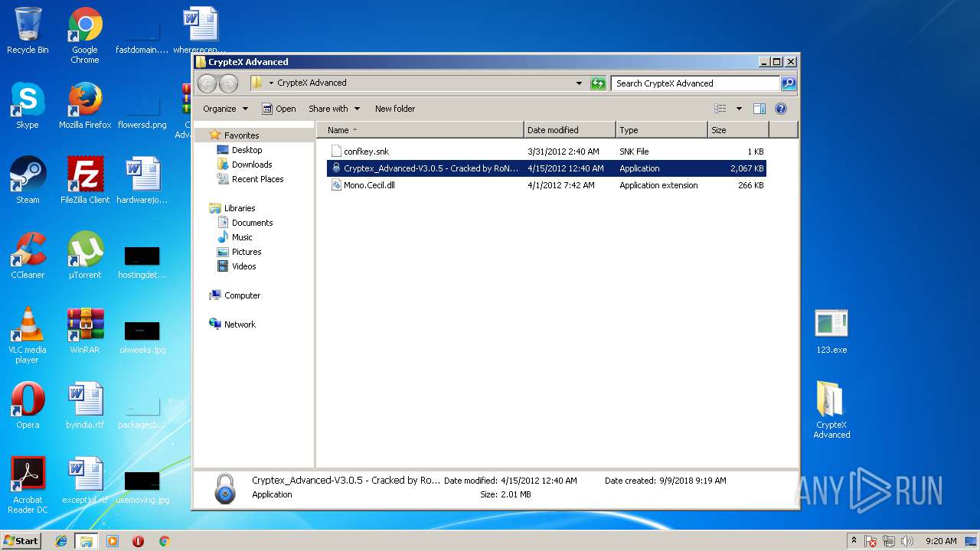Click the Start button
Image resolution: width=980 pixels, height=551 pixels.
pyautogui.click(x=21, y=540)
